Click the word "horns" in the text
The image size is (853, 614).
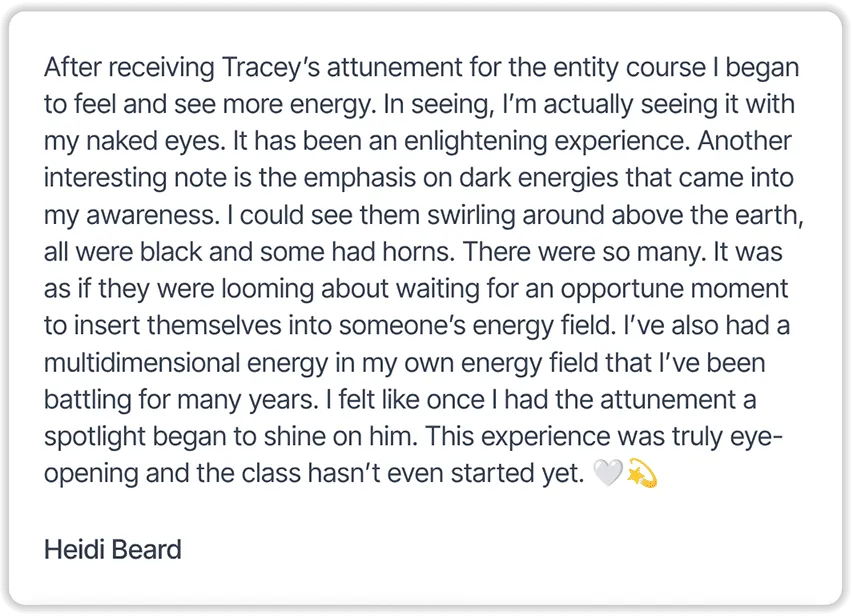[416, 252]
